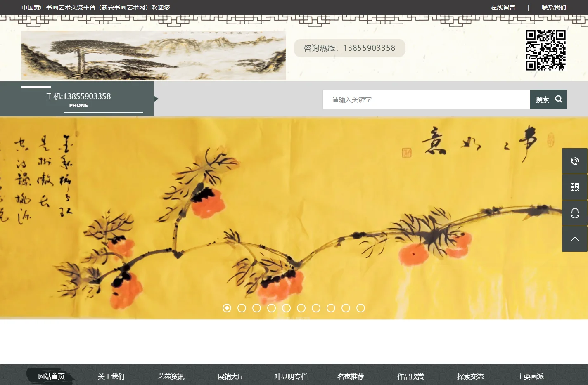Select the fourth carousel slide dot

[272, 308]
